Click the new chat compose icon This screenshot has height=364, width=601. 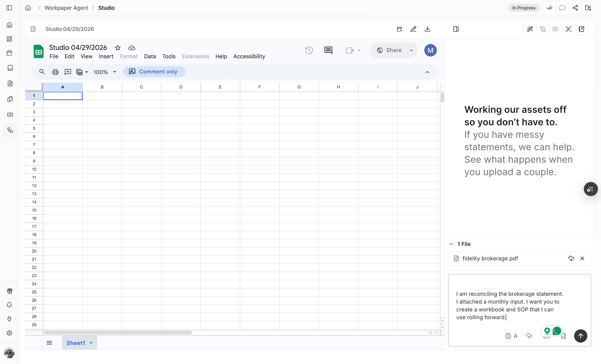pyautogui.click(x=581, y=29)
